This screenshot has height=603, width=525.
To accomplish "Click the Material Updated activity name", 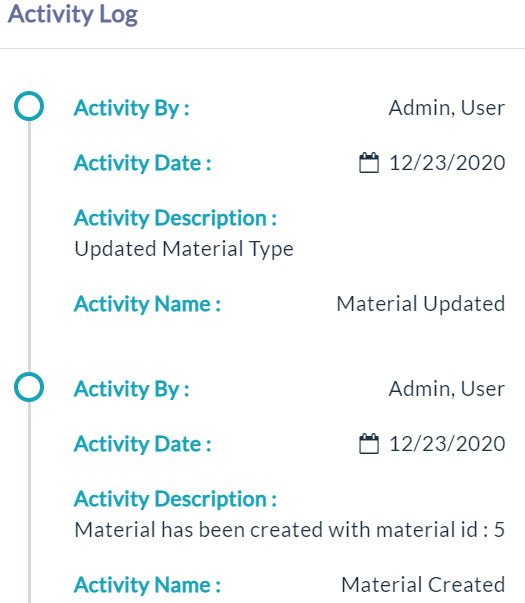I will [421, 304].
